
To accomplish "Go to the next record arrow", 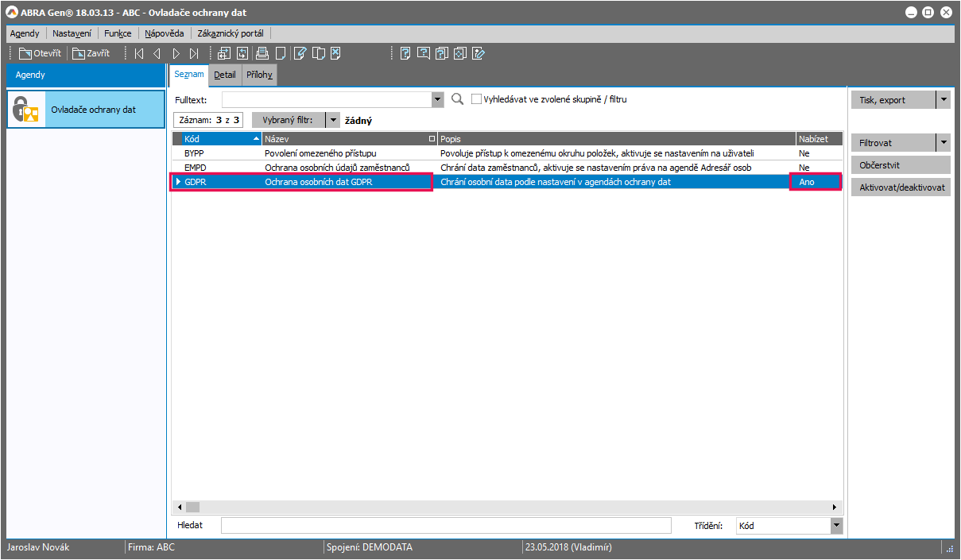I will pos(176,54).
